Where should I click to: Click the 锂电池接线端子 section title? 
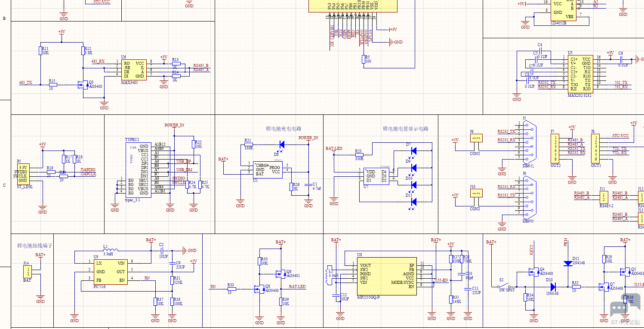tap(35, 246)
